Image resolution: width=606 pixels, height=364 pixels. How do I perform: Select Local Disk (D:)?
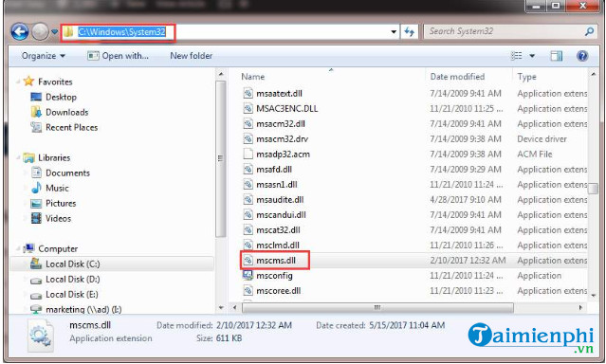tap(73, 280)
